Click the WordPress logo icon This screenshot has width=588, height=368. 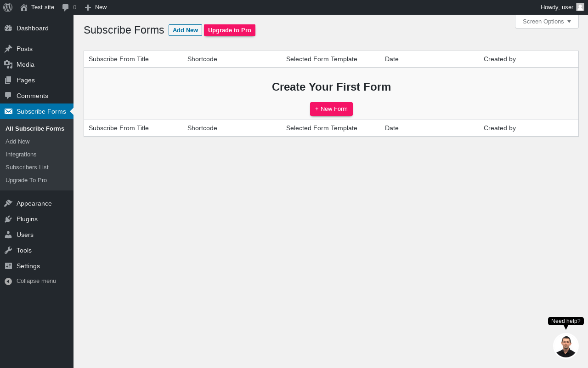(8, 7)
